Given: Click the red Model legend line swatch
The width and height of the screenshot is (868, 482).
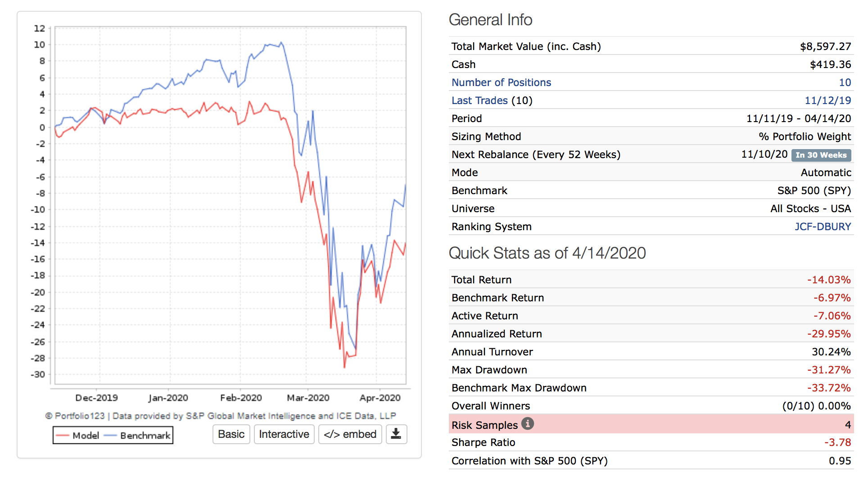Looking at the screenshot, I should click(63, 436).
